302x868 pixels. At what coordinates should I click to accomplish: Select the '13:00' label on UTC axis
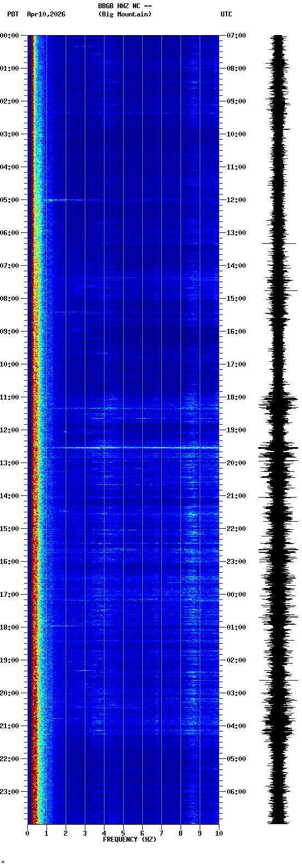[236, 233]
